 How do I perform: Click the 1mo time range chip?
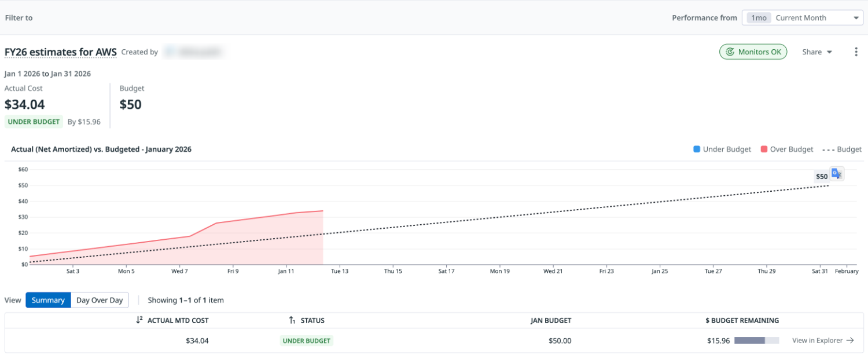click(x=758, y=18)
